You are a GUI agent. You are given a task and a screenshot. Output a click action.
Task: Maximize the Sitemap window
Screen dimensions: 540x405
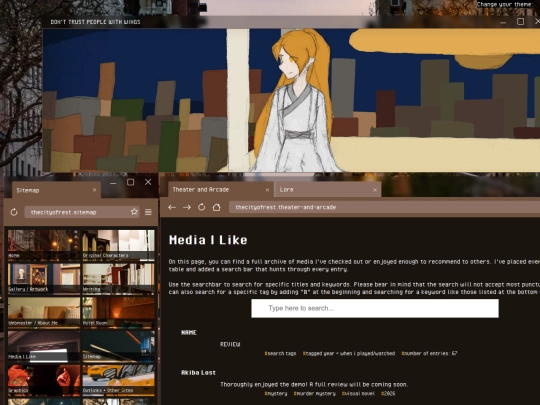(x=131, y=182)
